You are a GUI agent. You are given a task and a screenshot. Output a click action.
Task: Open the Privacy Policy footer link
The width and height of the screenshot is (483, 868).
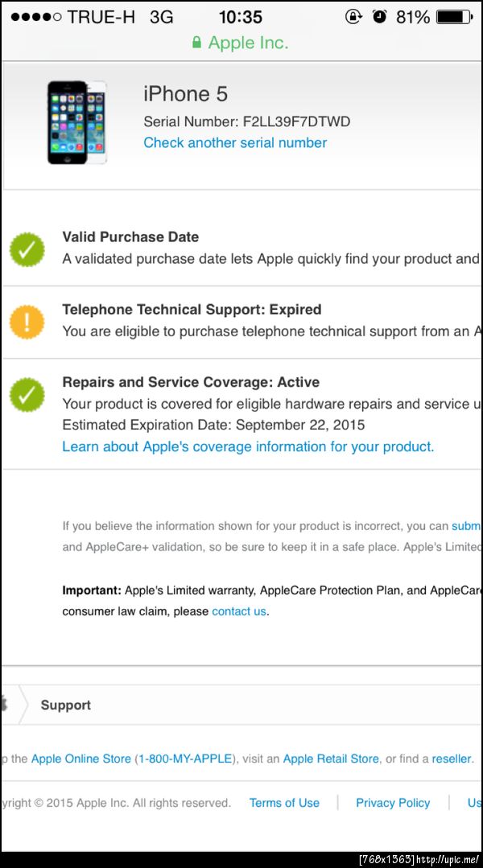point(393,803)
